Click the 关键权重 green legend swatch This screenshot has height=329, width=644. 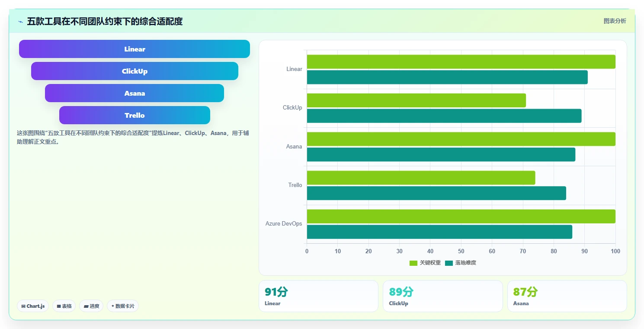(413, 263)
